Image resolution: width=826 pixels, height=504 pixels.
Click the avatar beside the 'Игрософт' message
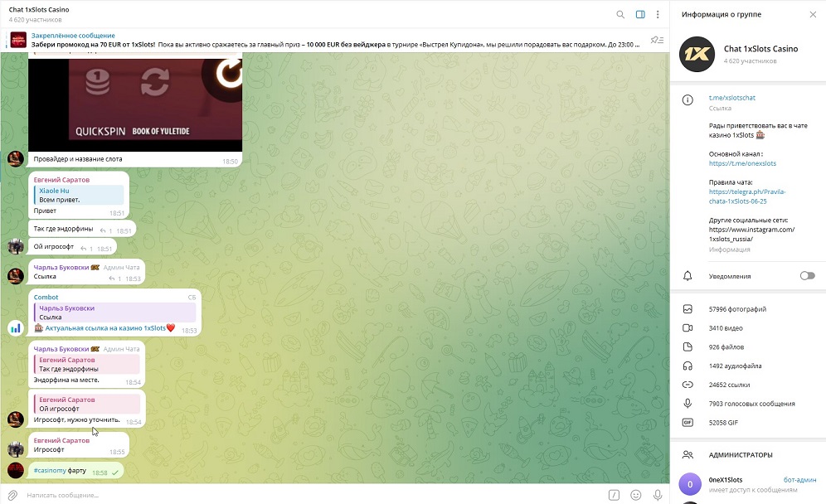click(16, 449)
